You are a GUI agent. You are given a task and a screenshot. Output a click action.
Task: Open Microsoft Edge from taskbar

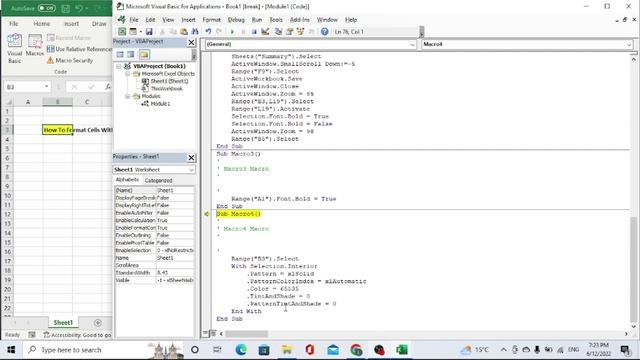point(241,350)
